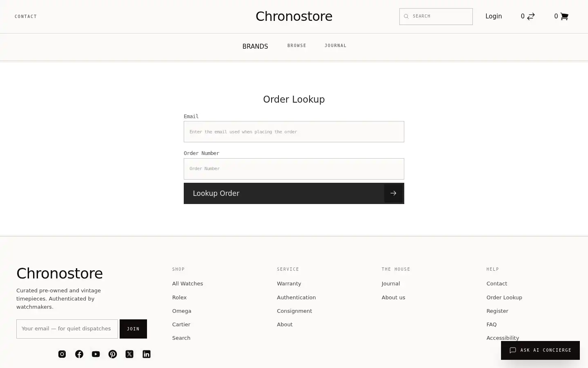Click the Join newsletter button
This screenshot has width=588, height=368.
[133, 329]
